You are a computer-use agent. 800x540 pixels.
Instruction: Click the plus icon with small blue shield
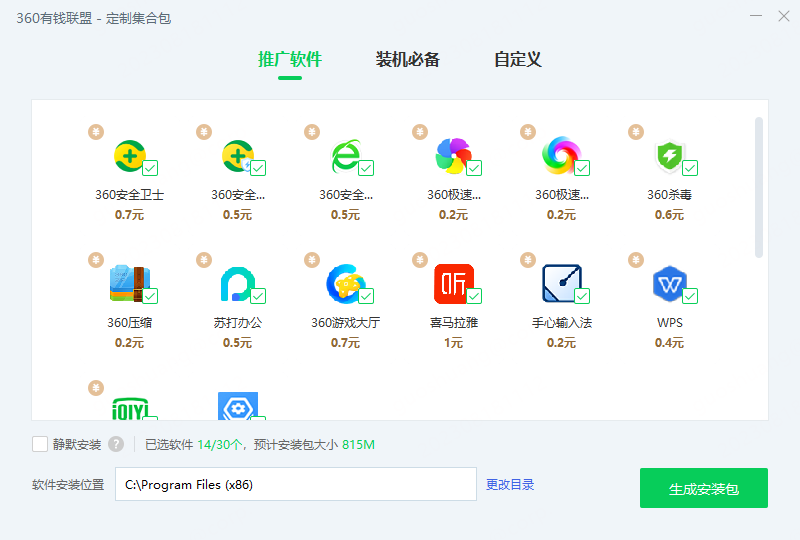coord(238,156)
